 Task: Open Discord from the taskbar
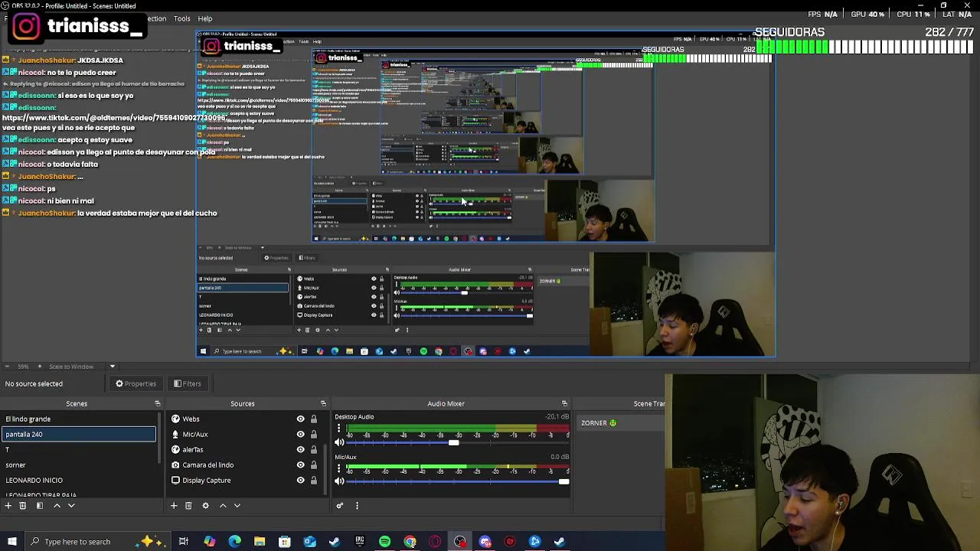485,542
